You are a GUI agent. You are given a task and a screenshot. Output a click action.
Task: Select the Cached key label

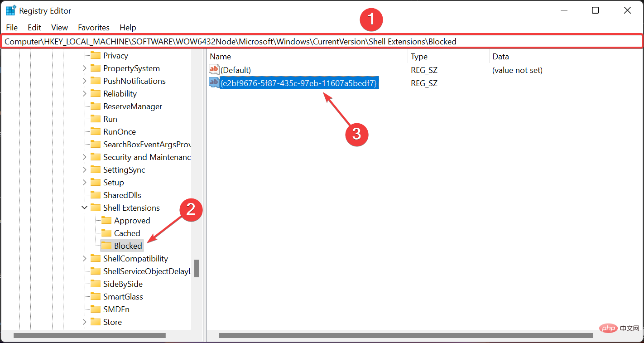pyautogui.click(x=127, y=233)
